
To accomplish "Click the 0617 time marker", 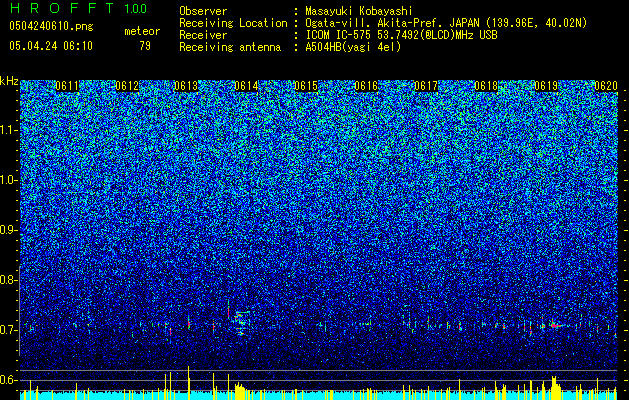I will [426, 86].
